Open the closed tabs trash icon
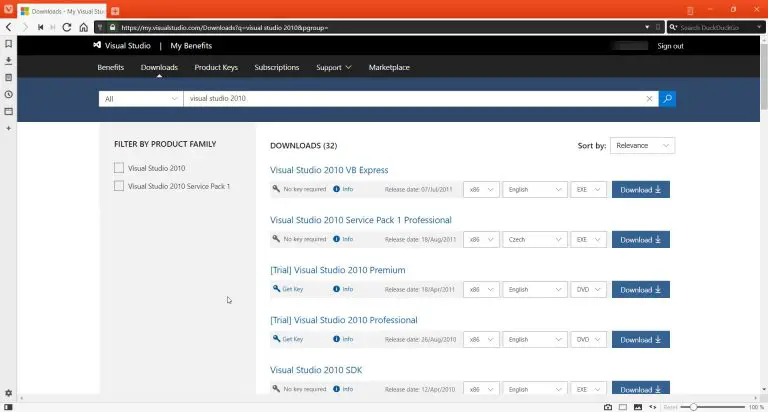The width and height of the screenshot is (768, 412). tap(690, 11)
